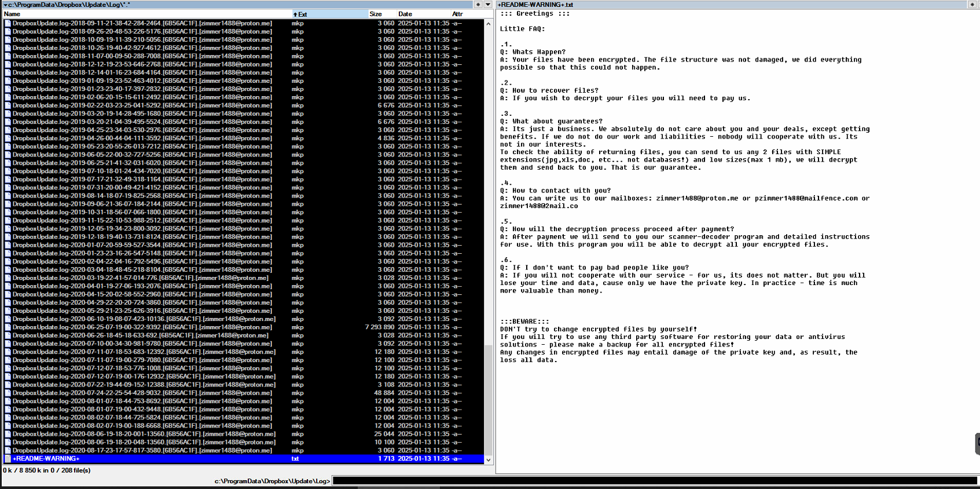Click the 7 293 890 size value
Screen dimensions: 980x489
tap(380, 327)
